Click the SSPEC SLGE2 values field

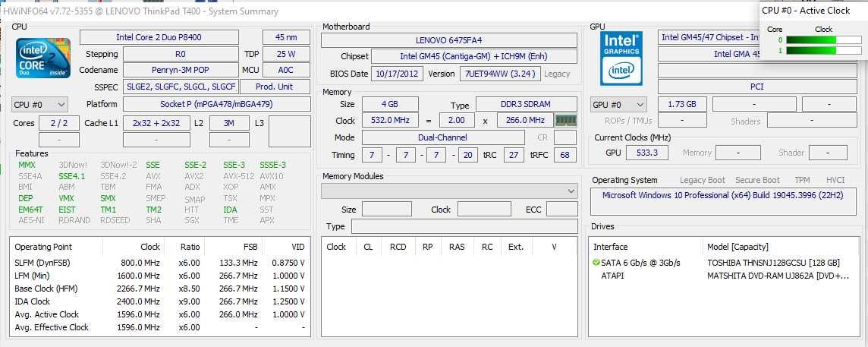[x=180, y=87]
